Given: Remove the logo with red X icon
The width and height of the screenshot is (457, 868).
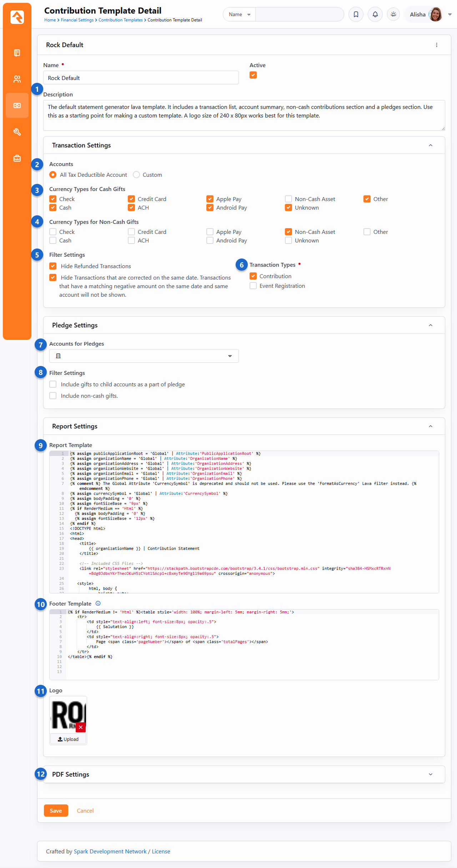Looking at the screenshot, I should point(81,727).
